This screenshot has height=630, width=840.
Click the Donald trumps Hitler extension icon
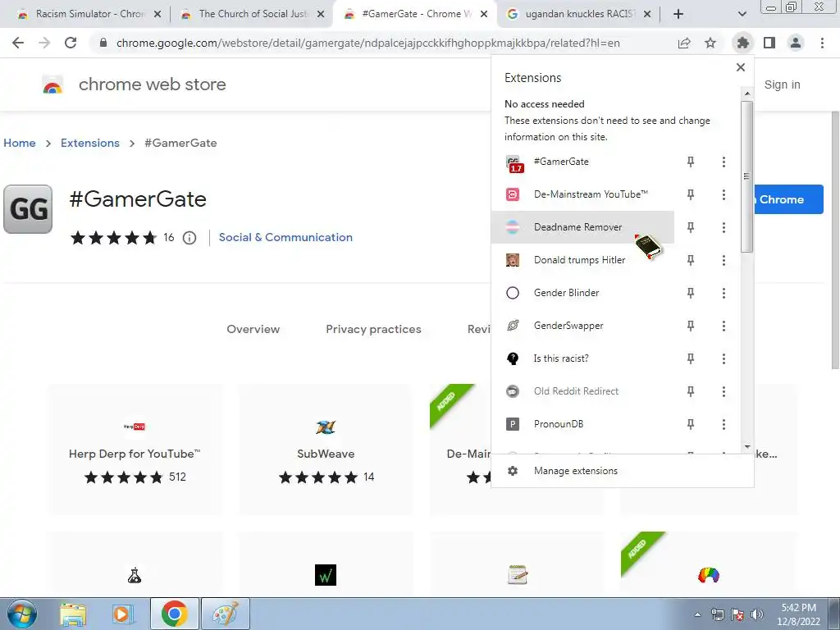(x=513, y=260)
